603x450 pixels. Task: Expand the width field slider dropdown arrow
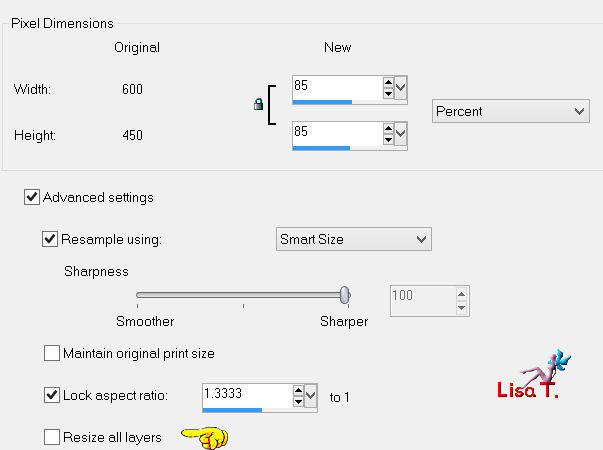point(401,88)
